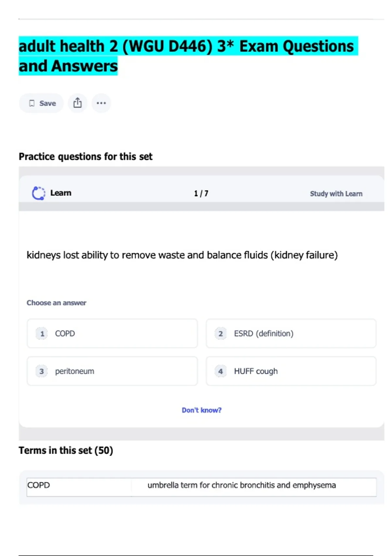Screen dimensions: 392x556
Task: Click the Learn mode circular icon
Action: (39, 193)
